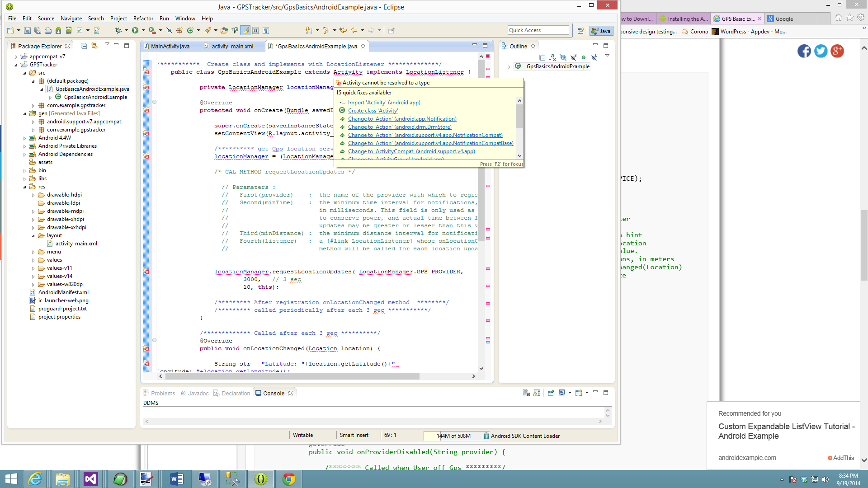Expand the drawable-hdpi folder
This screenshot has width=868, height=488.
click(x=33, y=195)
